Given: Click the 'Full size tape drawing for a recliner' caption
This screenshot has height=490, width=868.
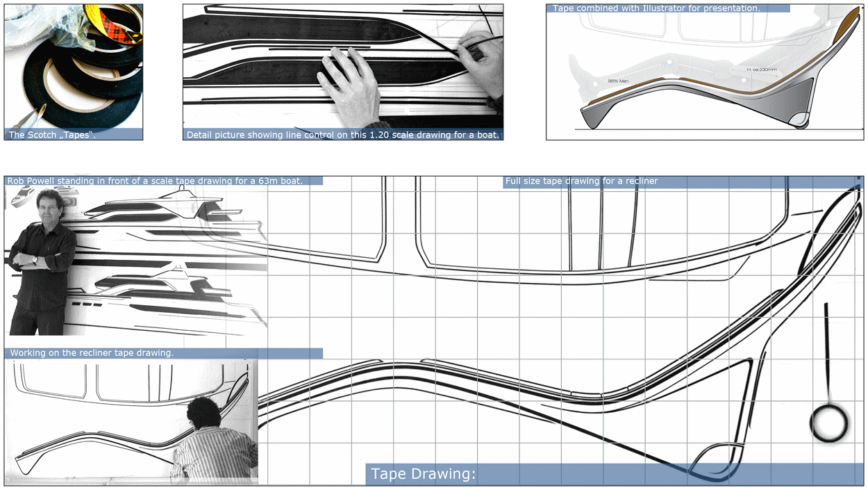Looking at the screenshot, I should pos(581,181).
